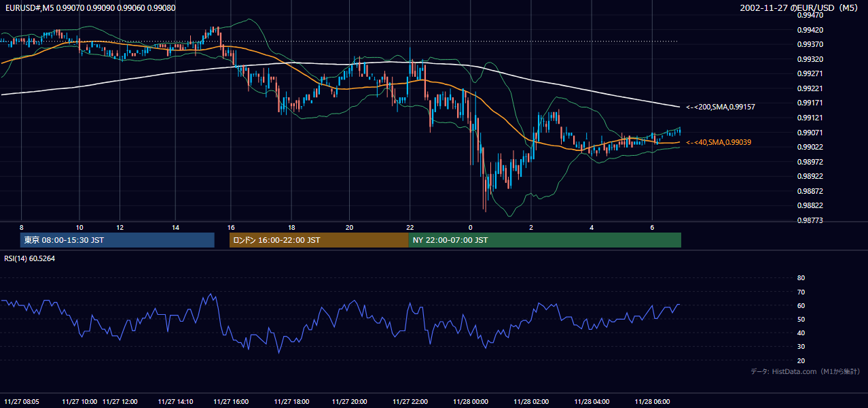This screenshot has width=868, height=408.
Task: Click price axis label 0.99022
Action: [810, 147]
